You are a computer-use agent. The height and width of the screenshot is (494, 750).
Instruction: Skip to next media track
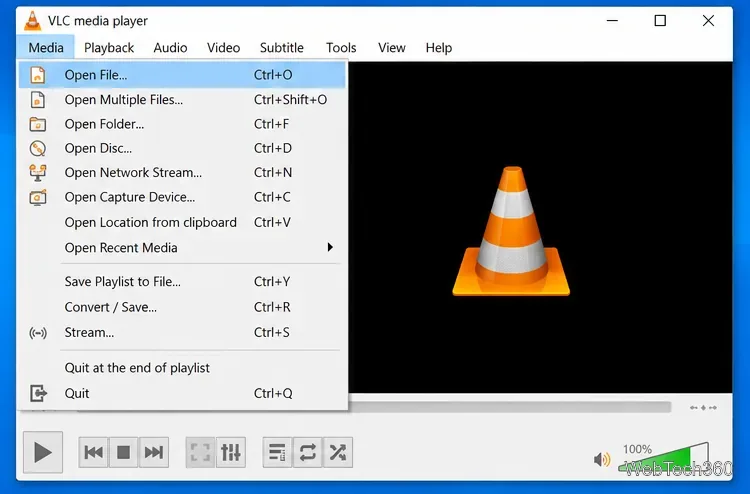coord(154,452)
